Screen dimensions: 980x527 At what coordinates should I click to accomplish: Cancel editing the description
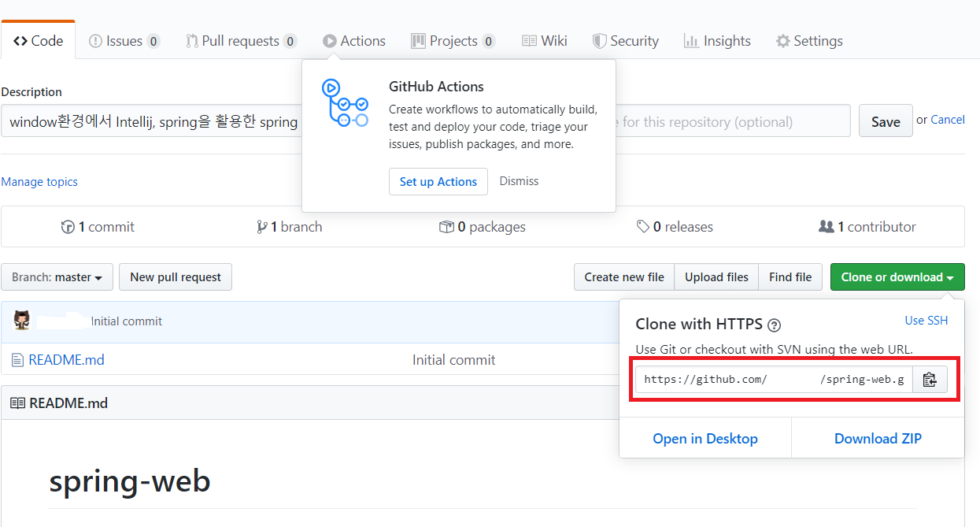[948, 120]
